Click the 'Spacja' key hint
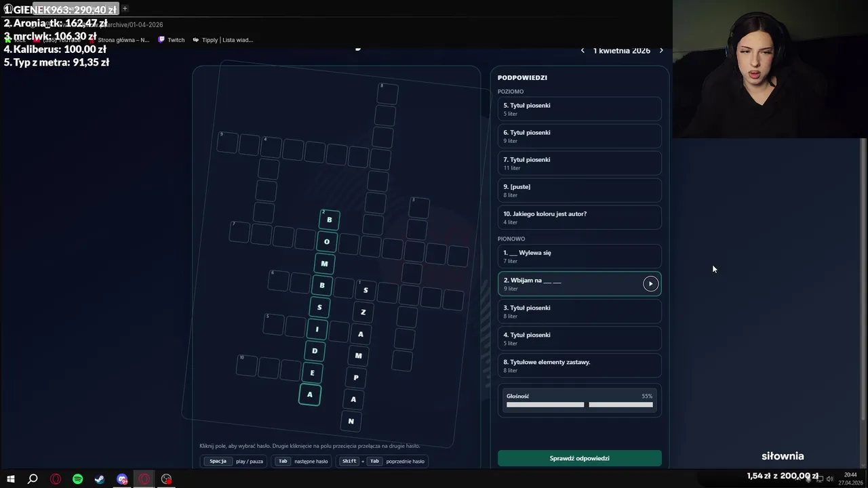 [x=218, y=461]
